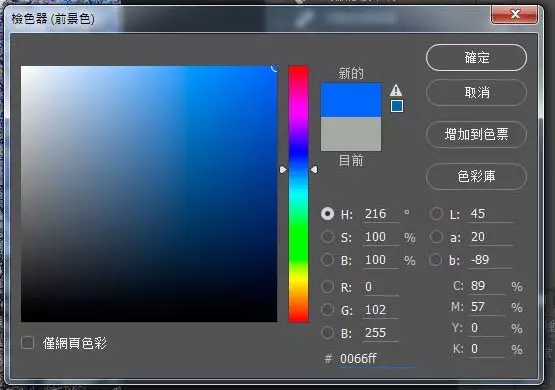This screenshot has height=390, width=555.
Task: Select the blue B radio button near 255
Action: 327,333
